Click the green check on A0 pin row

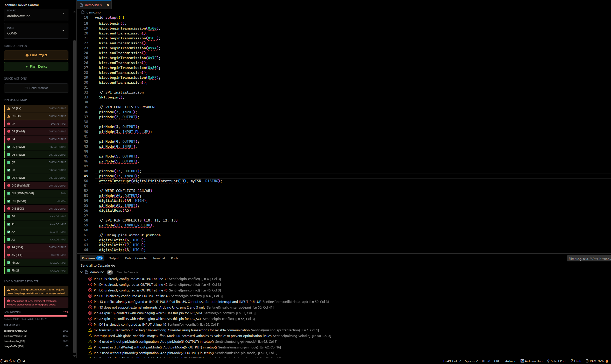pos(9,217)
